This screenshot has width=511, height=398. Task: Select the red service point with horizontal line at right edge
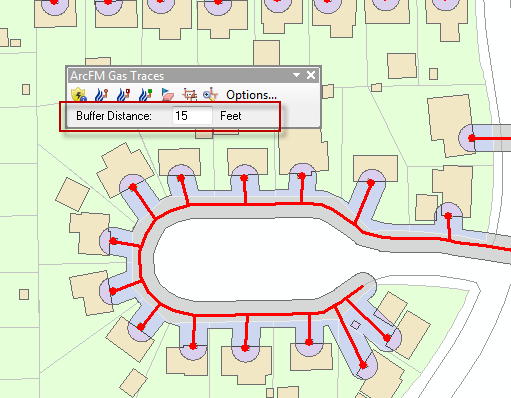click(471, 138)
